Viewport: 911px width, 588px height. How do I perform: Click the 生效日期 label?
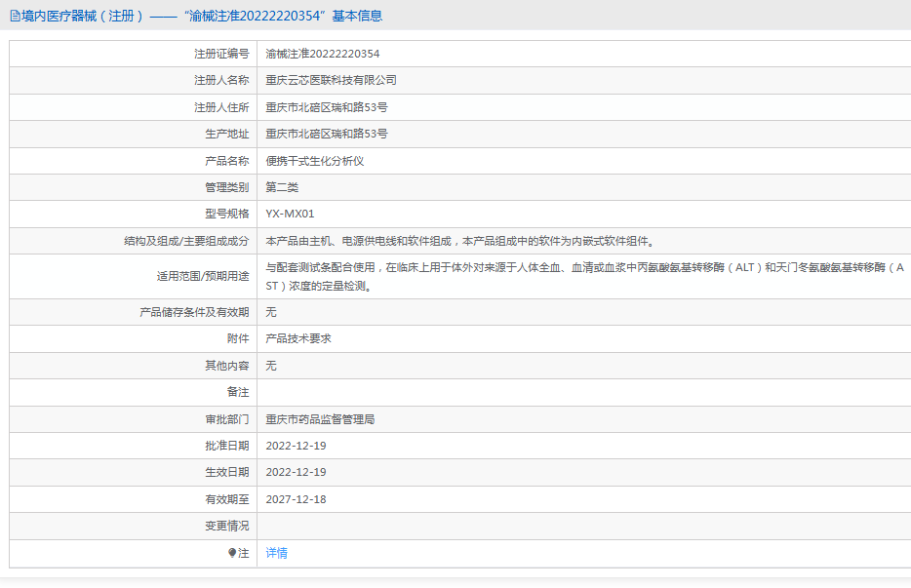pos(227,472)
